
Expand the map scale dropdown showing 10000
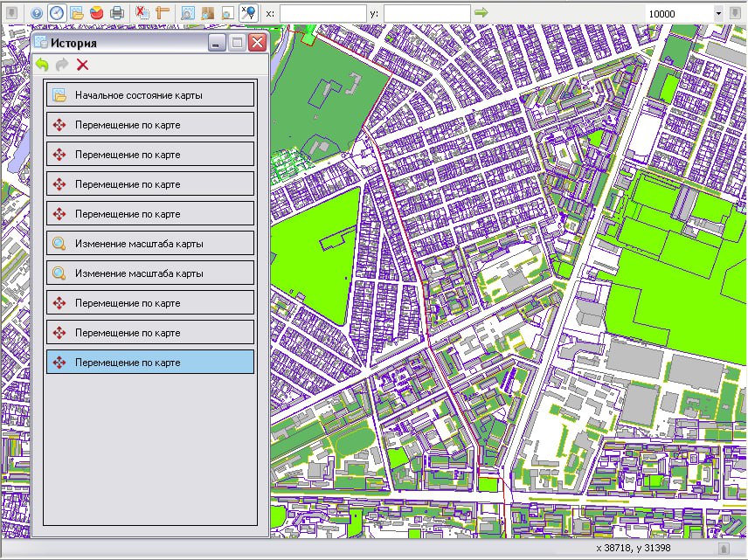718,13
